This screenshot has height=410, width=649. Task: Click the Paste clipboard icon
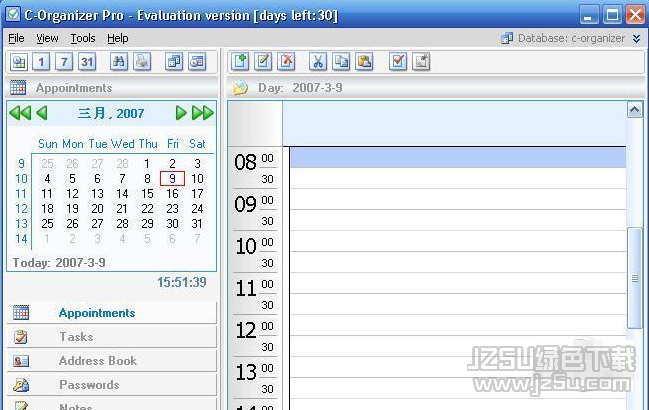click(364, 62)
